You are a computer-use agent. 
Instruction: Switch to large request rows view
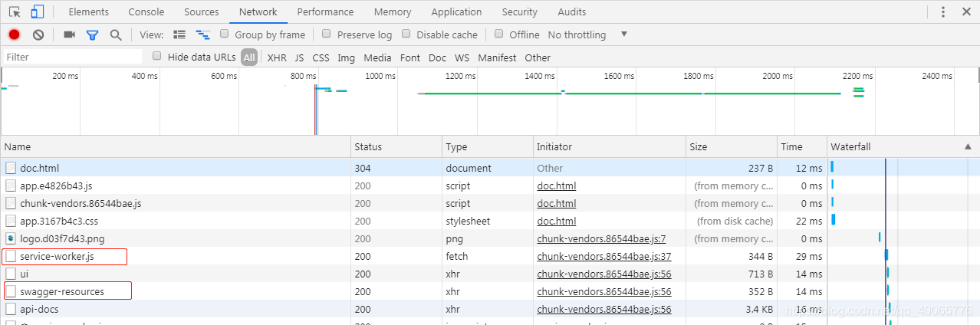tap(179, 34)
